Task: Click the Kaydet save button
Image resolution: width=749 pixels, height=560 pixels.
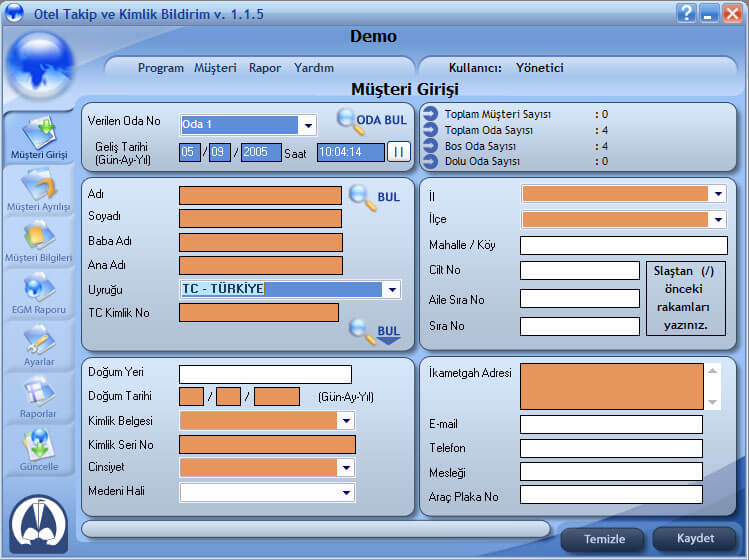Action: [x=695, y=539]
